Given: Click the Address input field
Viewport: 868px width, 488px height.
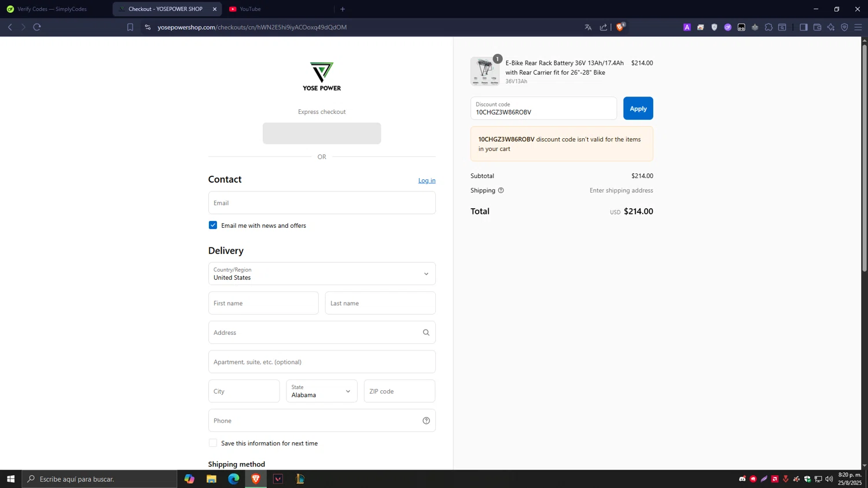Looking at the screenshot, I should 322,332.
